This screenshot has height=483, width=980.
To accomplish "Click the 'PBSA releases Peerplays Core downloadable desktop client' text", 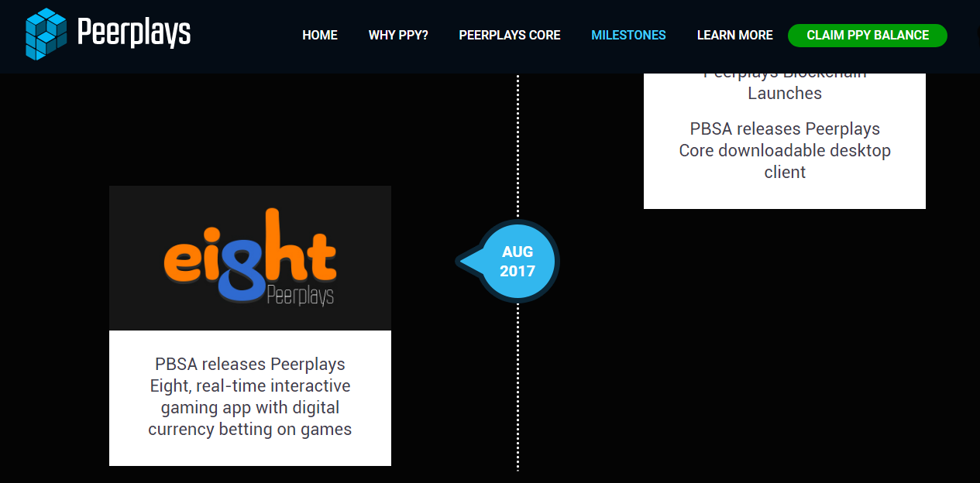I will pyautogui.click(x=785, y=150).
